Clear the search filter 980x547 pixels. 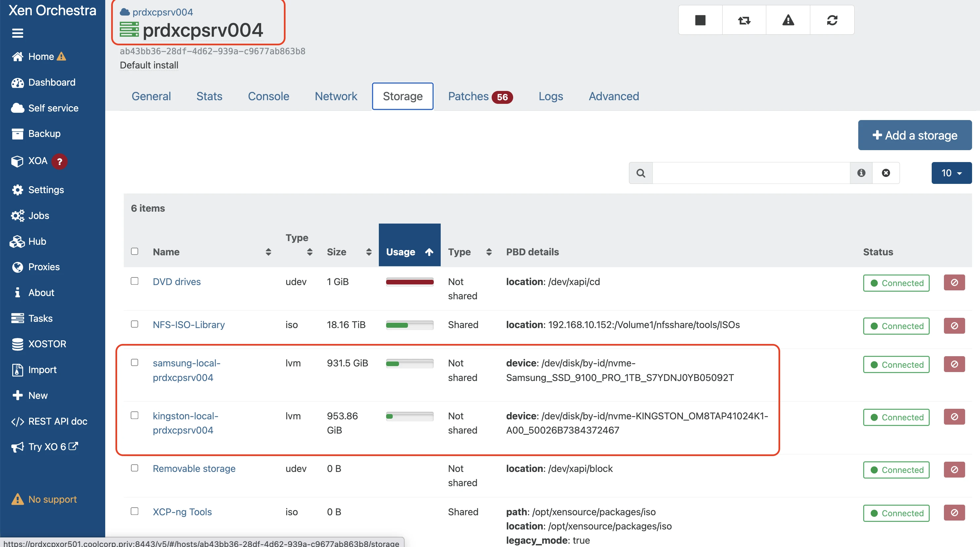point(886,173)
